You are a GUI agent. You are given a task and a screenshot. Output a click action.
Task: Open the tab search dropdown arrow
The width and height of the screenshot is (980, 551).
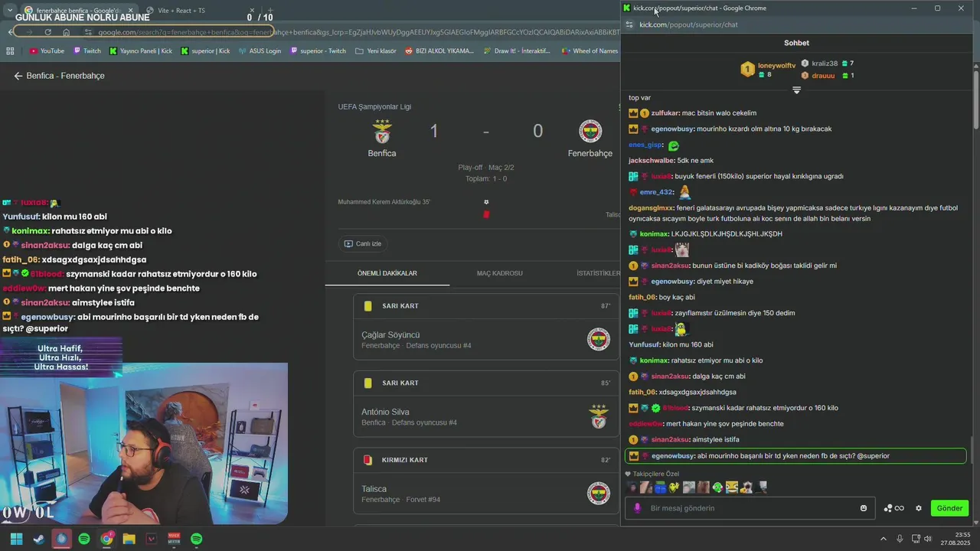9,10
